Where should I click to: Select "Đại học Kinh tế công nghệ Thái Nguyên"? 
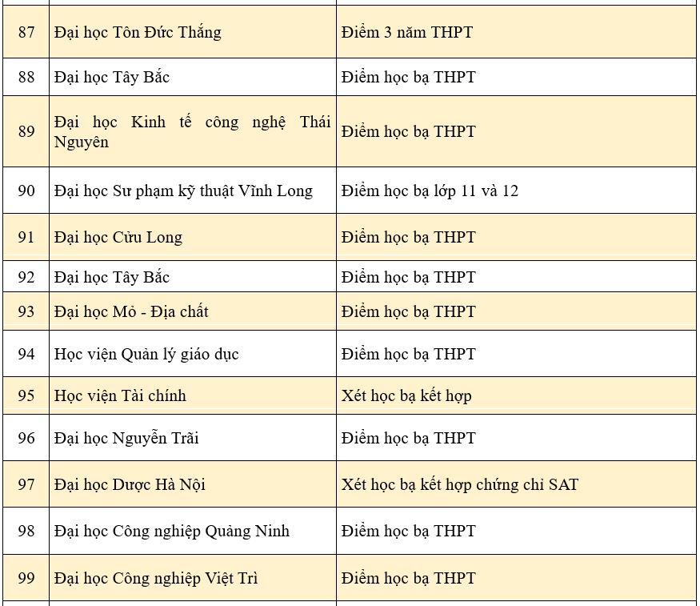[x=192, y=132]
